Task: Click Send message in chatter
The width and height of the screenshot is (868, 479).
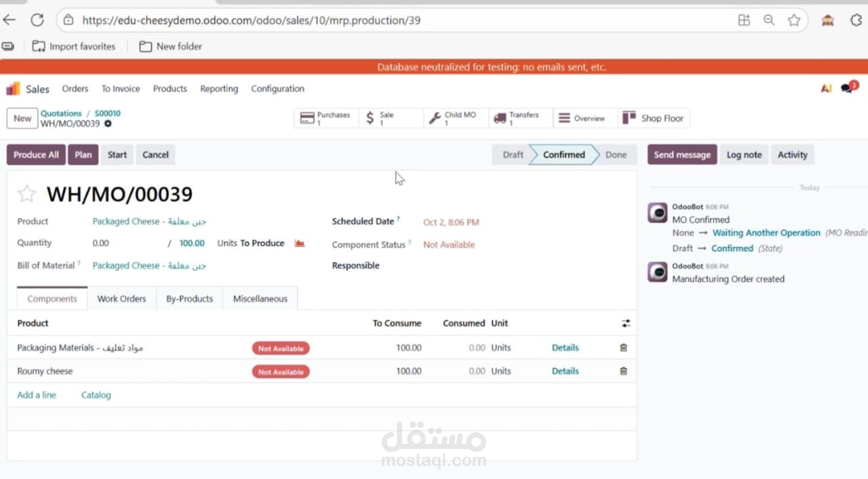Action: pyautogui.click(x=682, y=155)
